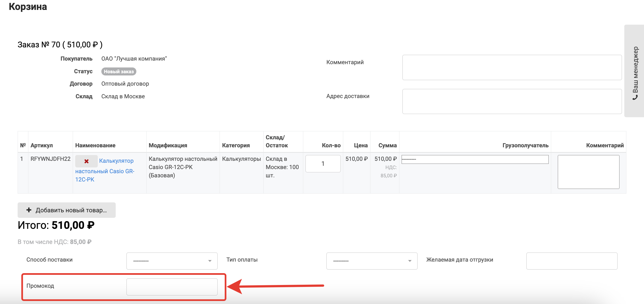Open Грузополучатель selector in item row
The width and height of the screenshot is (644, 304).
475,159
